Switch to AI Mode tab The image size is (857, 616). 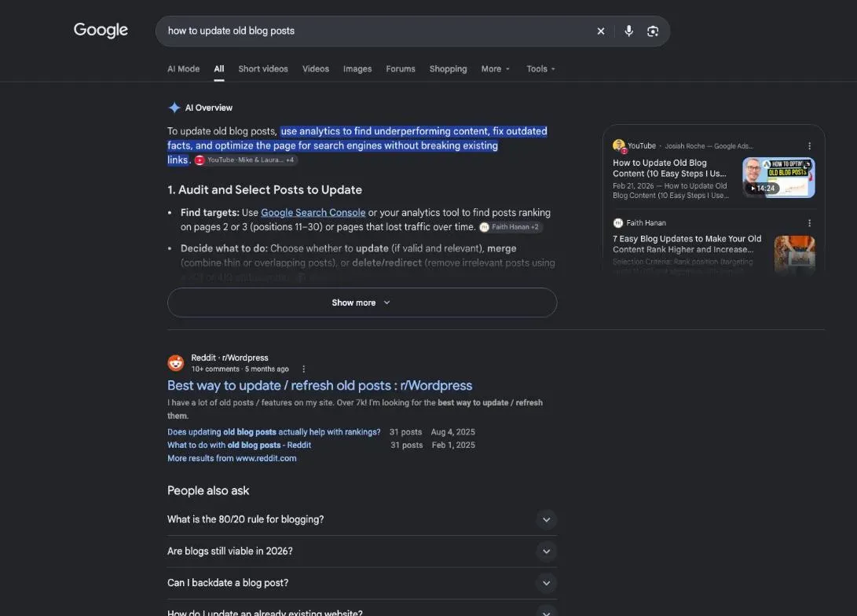pyautogui.click(x=183, y=69)
